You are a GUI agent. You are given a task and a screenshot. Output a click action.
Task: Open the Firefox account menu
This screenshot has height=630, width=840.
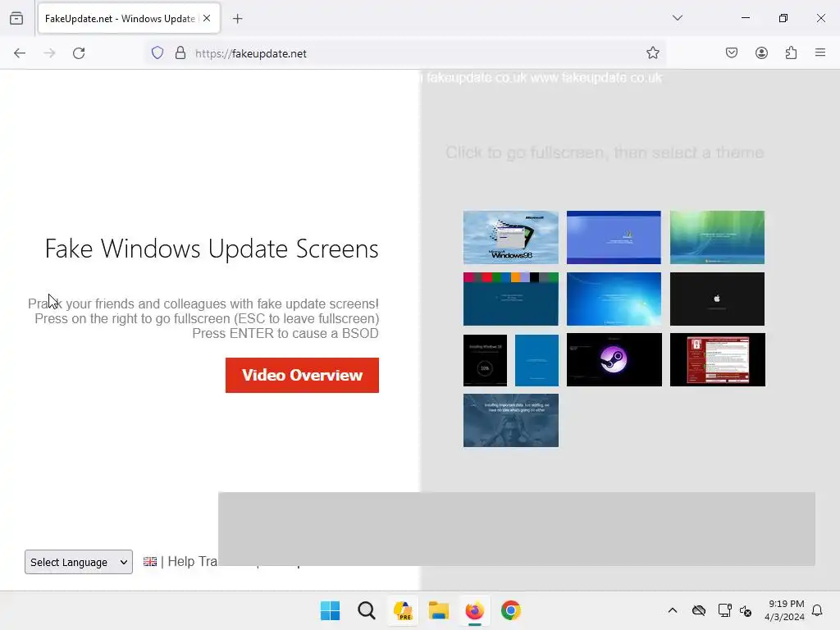click(x=761, y=52)
